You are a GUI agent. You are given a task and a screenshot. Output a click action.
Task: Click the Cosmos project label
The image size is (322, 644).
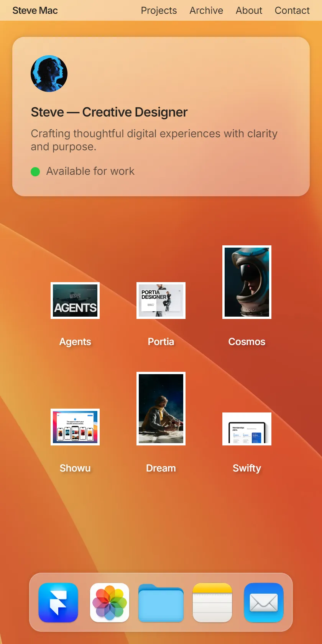coord(247,342)
